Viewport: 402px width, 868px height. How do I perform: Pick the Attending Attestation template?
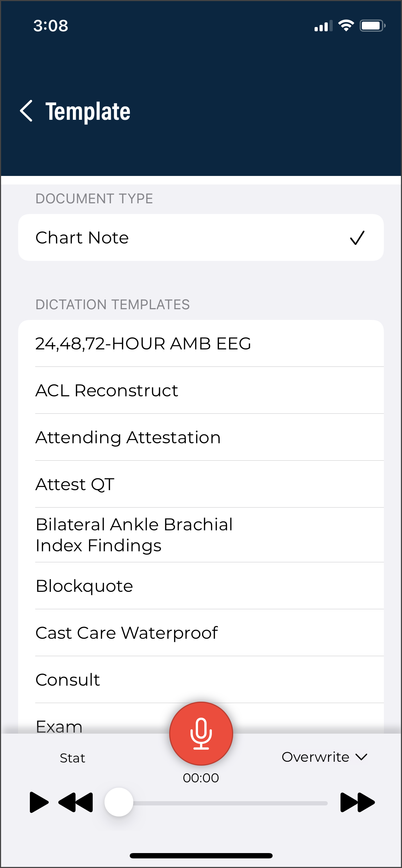click(201, 438)
